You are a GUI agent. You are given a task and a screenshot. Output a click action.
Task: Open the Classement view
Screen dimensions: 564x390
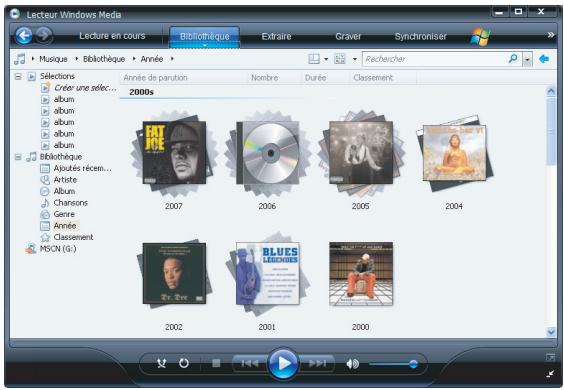click(x=73, y=237)
